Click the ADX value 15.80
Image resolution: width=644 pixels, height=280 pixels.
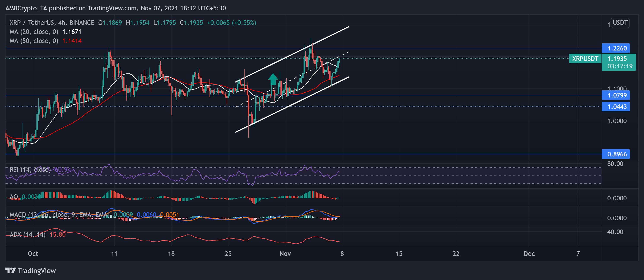click(58, 234)
